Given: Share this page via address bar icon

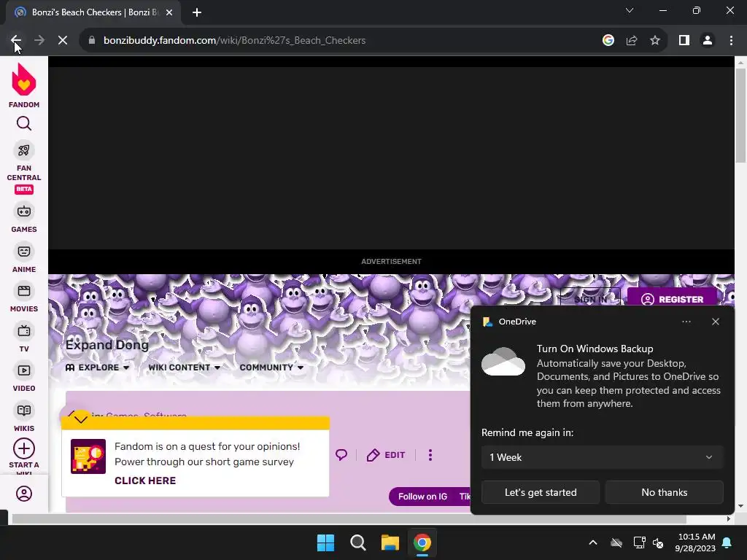Looking at the screenshot, I should (x=632, y=41).
